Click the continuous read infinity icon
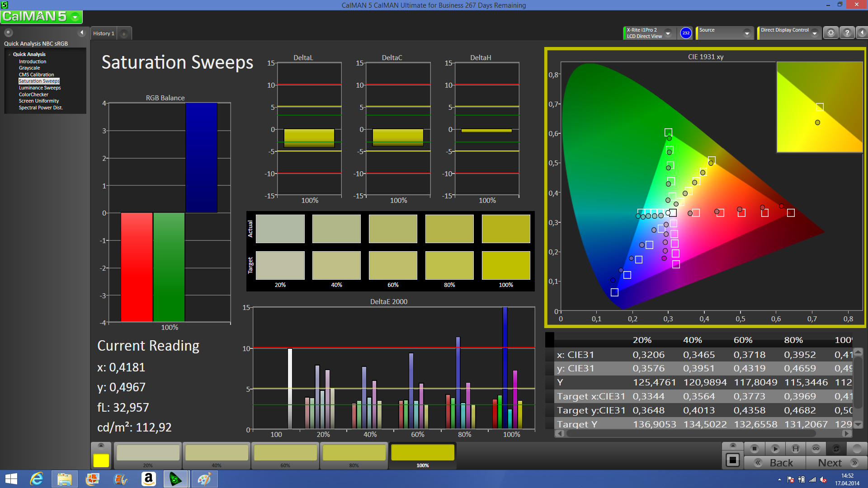 pyautogui.click(x=816, y=449)
